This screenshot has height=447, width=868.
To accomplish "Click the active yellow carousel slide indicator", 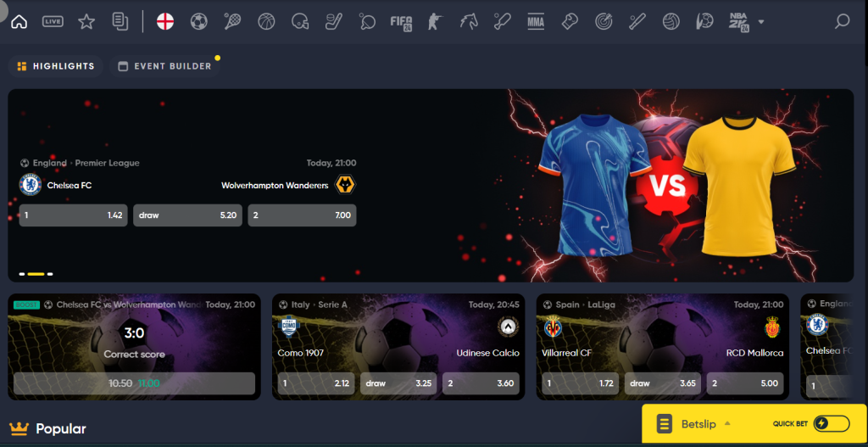I will (36, 274).
